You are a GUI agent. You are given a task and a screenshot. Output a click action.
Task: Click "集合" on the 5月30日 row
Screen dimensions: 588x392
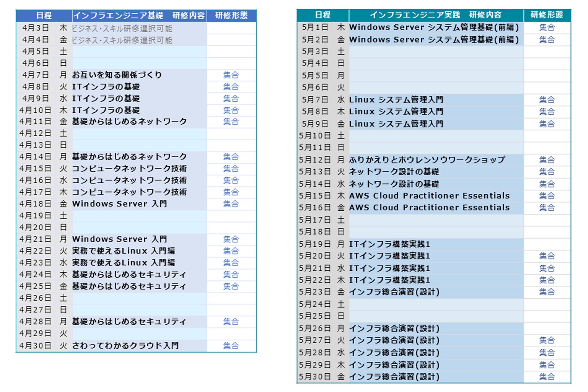tap(547, 377)
